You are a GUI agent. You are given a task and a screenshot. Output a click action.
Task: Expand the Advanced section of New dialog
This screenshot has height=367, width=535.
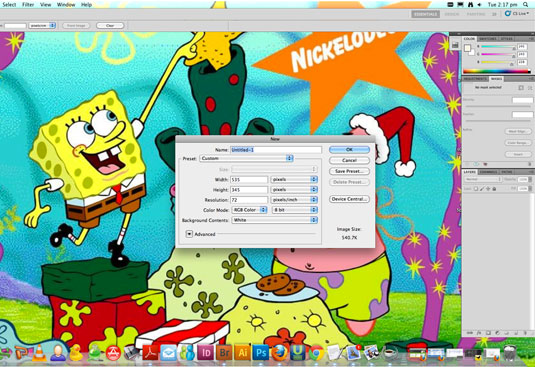click(189, 234)
